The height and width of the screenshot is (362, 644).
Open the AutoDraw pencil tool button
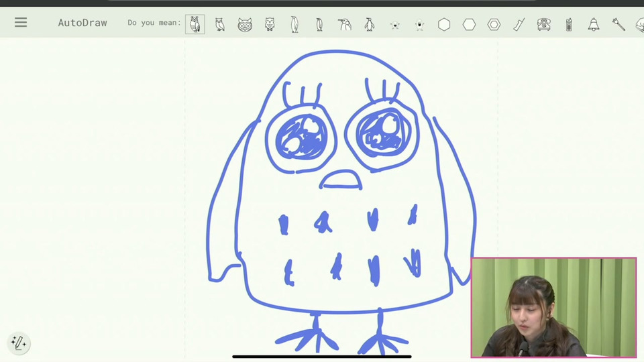click(19, 343)
